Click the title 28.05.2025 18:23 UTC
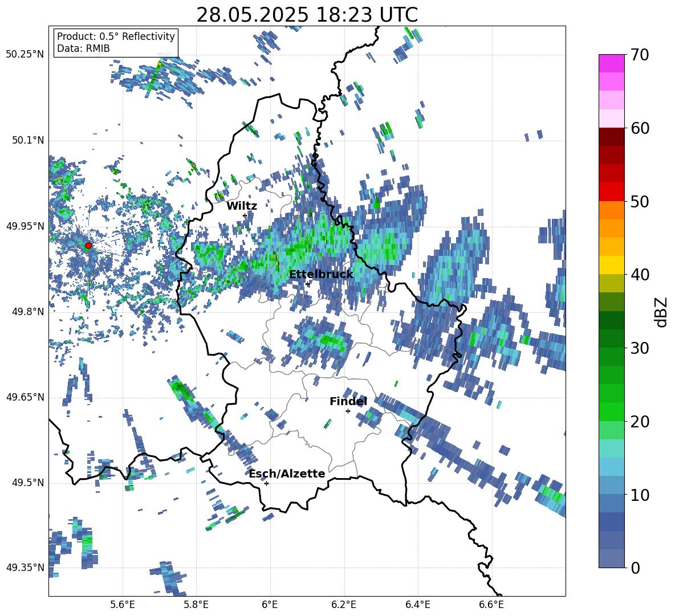 pos(307,15)
